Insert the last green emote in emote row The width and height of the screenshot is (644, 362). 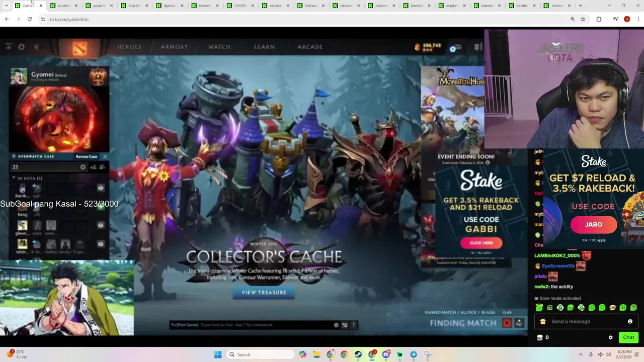[633, 308]
